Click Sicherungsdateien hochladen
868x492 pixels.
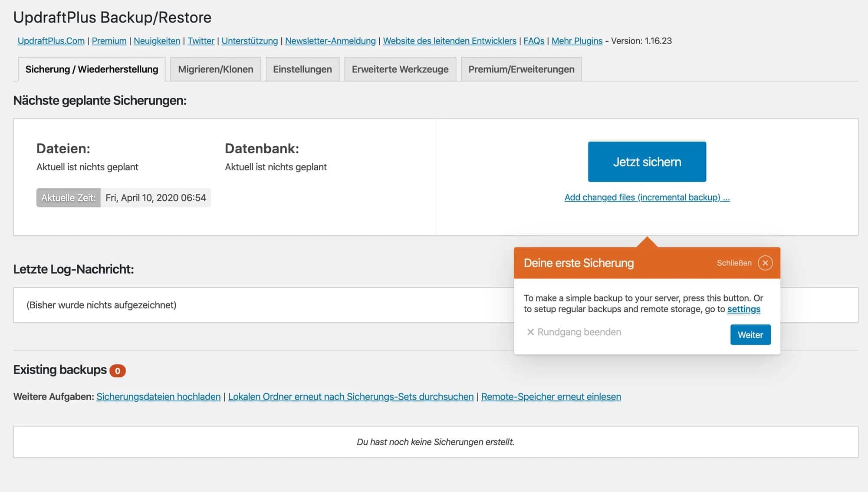pyautogui.click(x=158, y=396)
